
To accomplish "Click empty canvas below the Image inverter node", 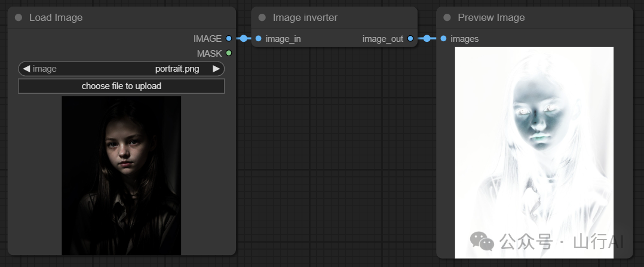I will click(335, 149).
